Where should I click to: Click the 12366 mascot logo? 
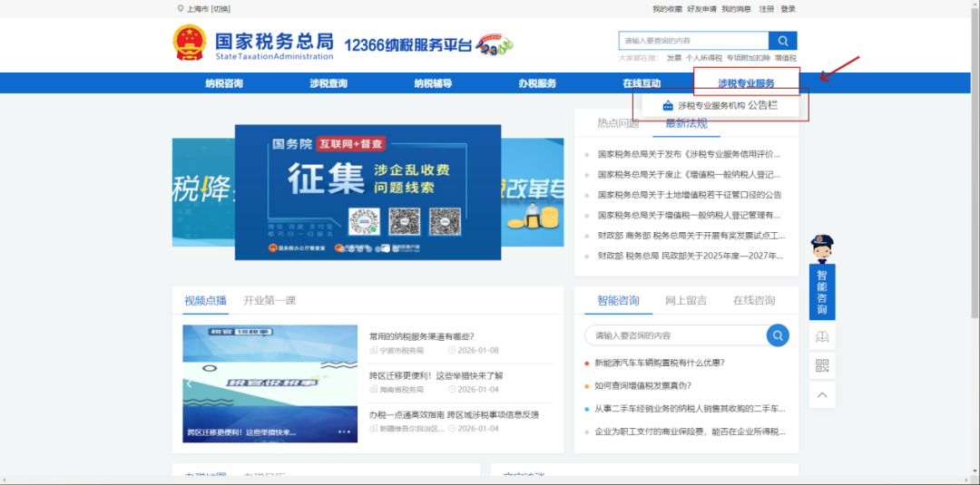495,44
